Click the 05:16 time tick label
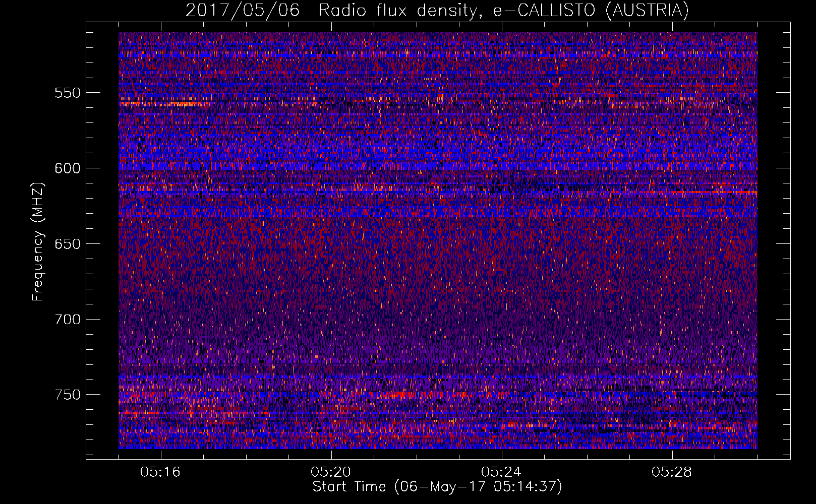 160,472
